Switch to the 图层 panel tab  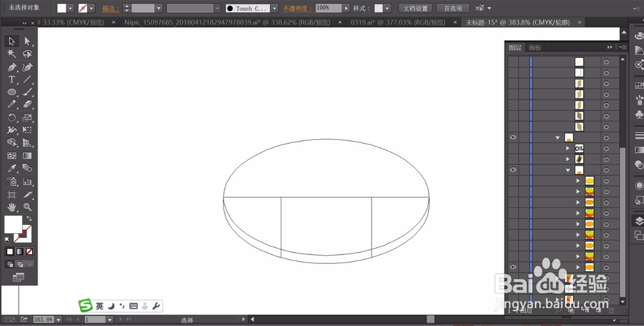pyautogui.click(x=515, y=48)
